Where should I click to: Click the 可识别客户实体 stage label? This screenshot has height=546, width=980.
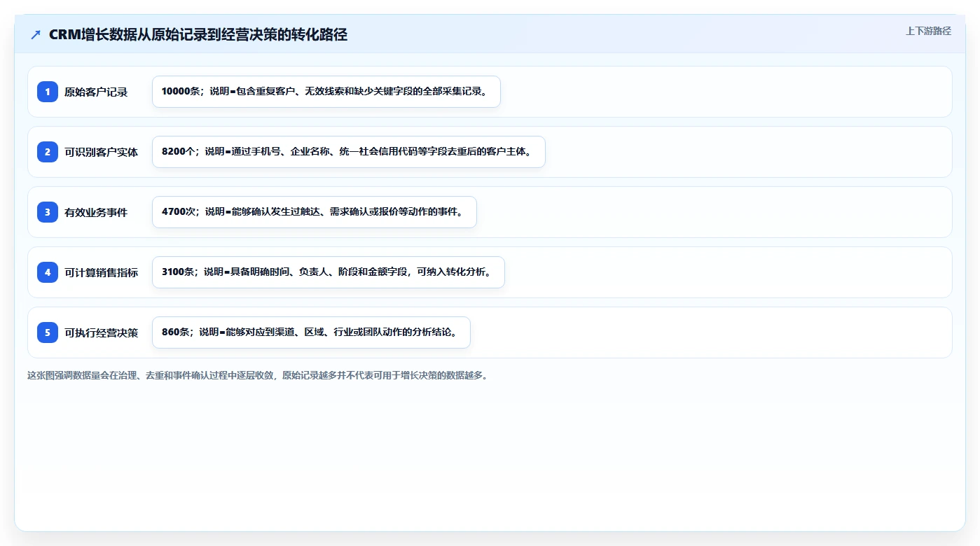click(x=102, y=152)
